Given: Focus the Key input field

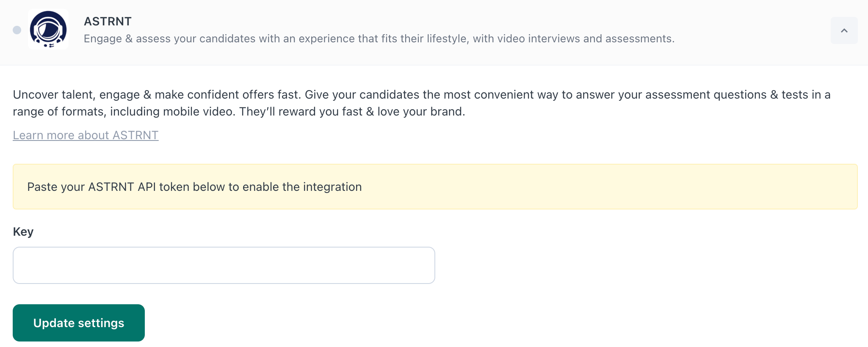Looking at the screenshot, I should pyautogui.click(x=224, y=265).
